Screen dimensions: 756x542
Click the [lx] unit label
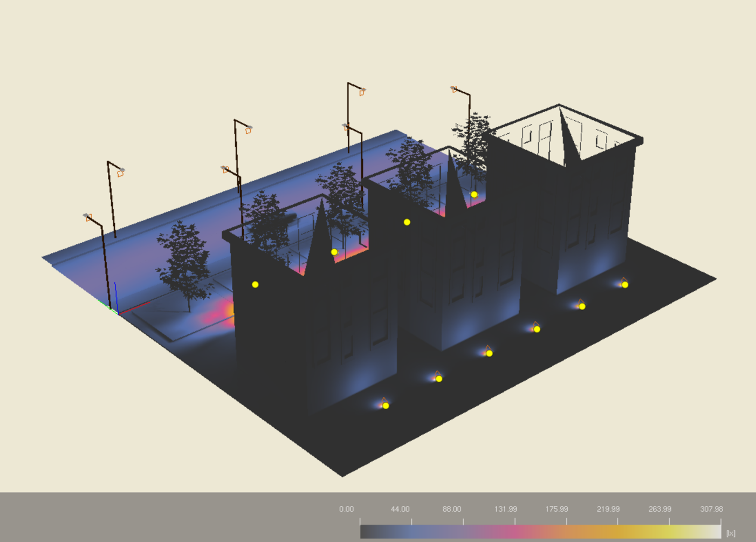pyautogui.click(x=731, y=533)
